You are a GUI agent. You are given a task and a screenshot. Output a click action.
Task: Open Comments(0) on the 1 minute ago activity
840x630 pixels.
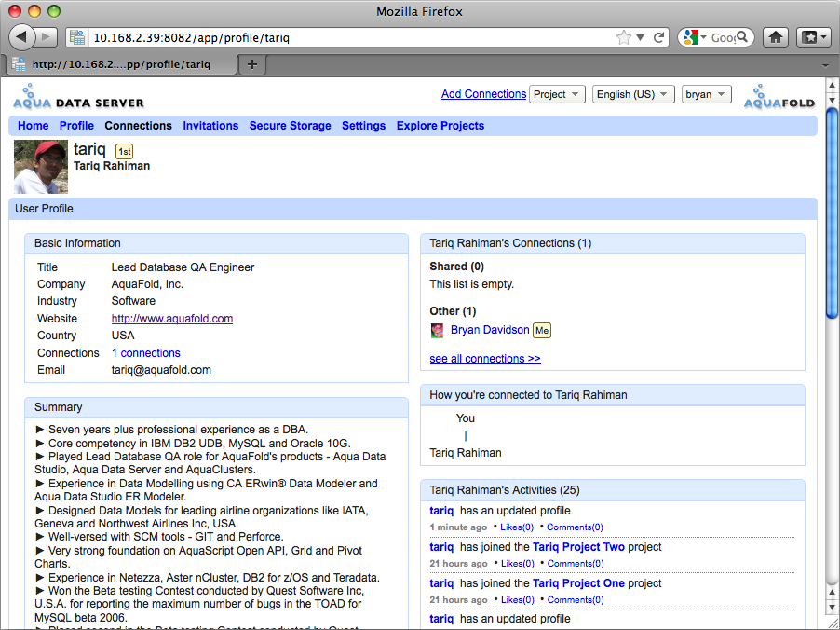(575, 527)
